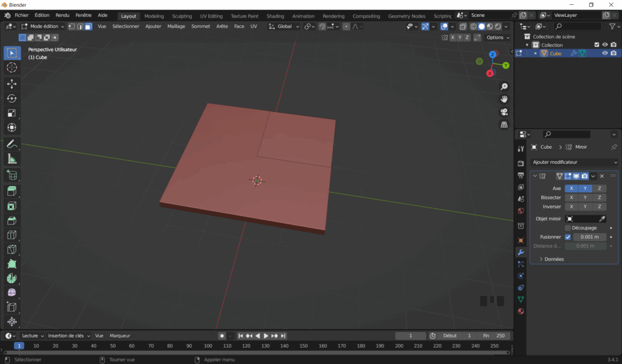Expand Cube in the outliner tree
This screenshot has width=622, height=364.
[536, 53]
